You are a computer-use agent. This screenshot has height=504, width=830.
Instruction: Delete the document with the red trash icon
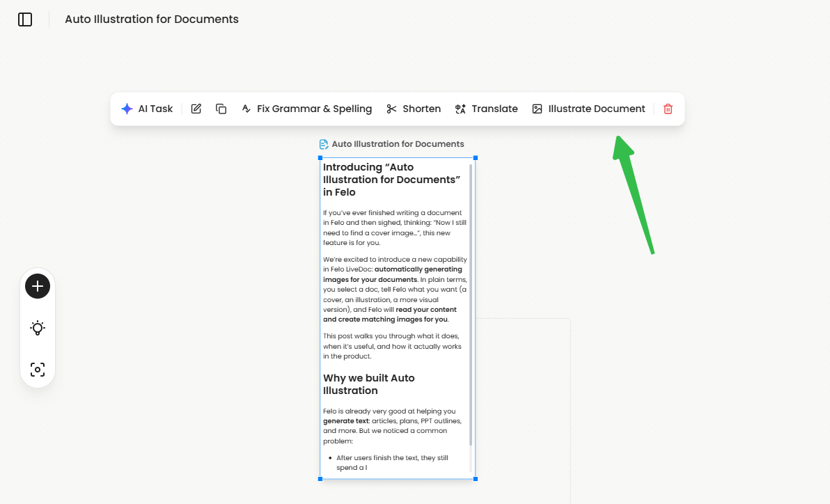(x=668, y=109)
